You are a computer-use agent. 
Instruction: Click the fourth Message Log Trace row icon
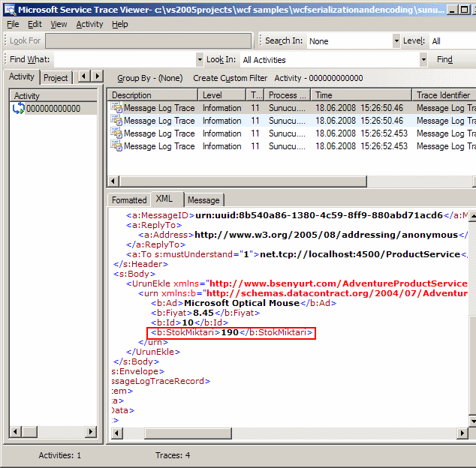[116, 146]
